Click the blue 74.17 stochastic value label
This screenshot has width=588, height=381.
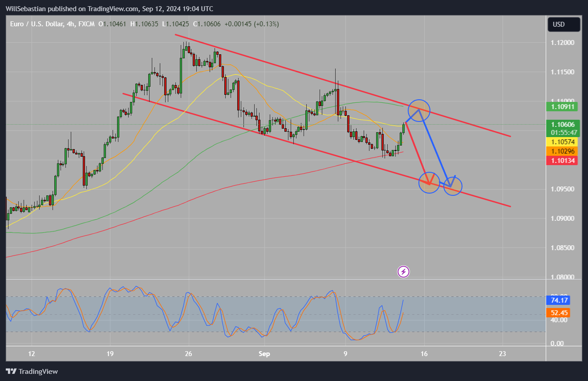click(559, 300)
